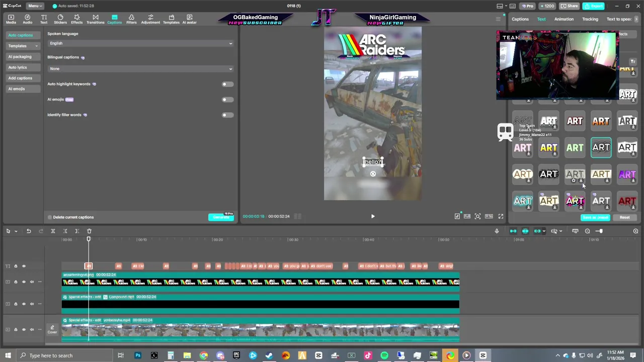Open the Stickers panel

click(60, 19)
